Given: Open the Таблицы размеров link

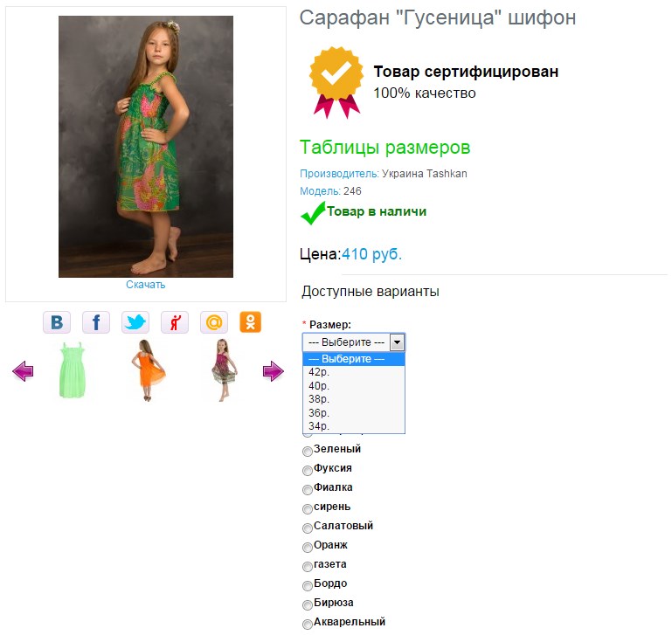Looking at the screenshot, I should tap(384, 148).
